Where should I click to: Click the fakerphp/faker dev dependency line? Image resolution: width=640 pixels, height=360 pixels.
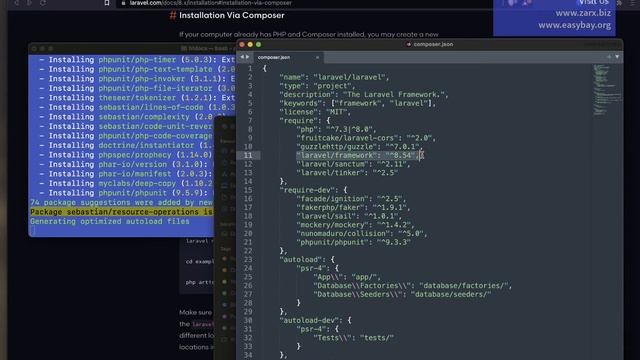pyautogui.click(x=353, y=207)
